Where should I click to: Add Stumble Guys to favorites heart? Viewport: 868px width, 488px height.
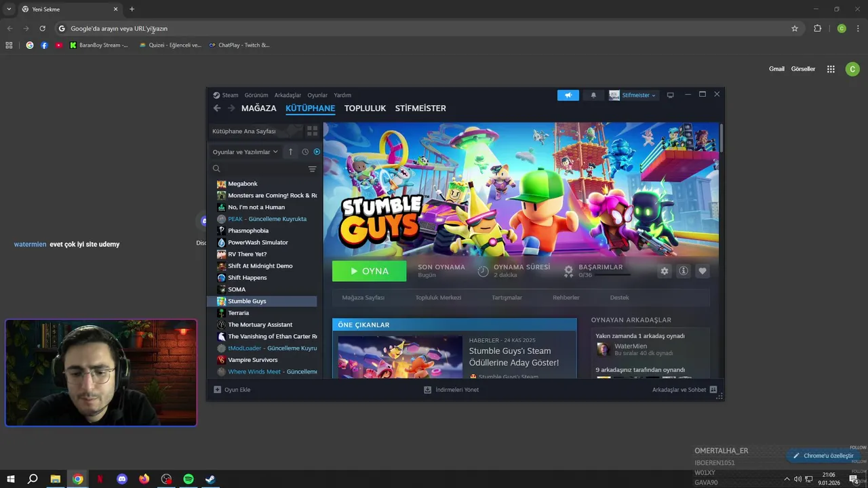pos(703,271)
